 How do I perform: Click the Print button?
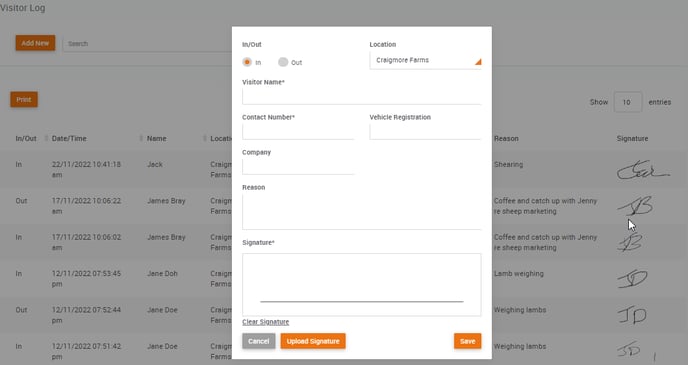pos(24,100)
